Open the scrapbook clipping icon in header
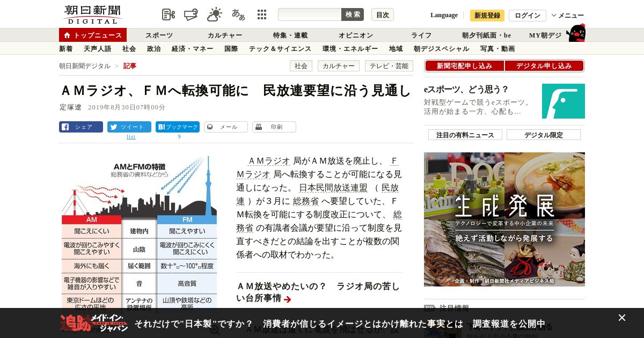 point(169,14)
